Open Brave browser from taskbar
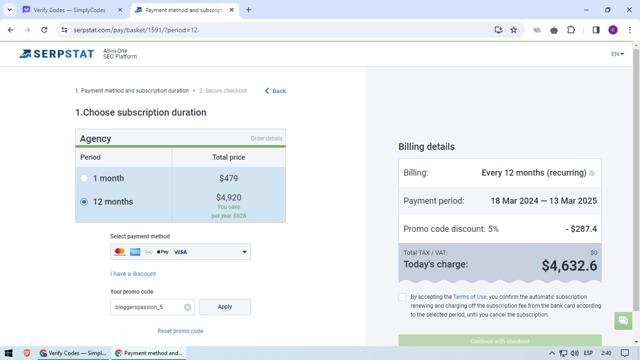The image size is (640, 360). tap(27, 353)
